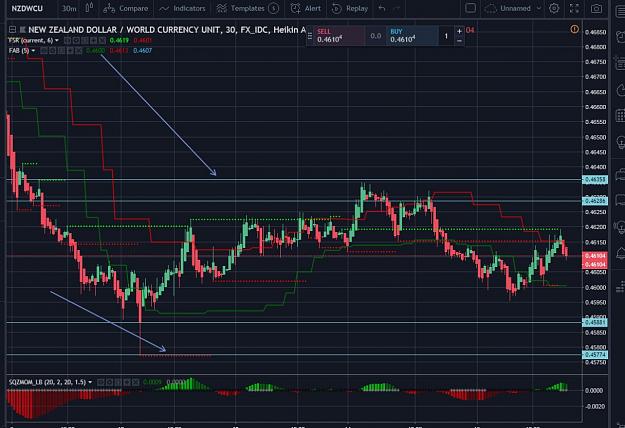
Task: Hide the YSR indicator
Action: pos(67,40)
